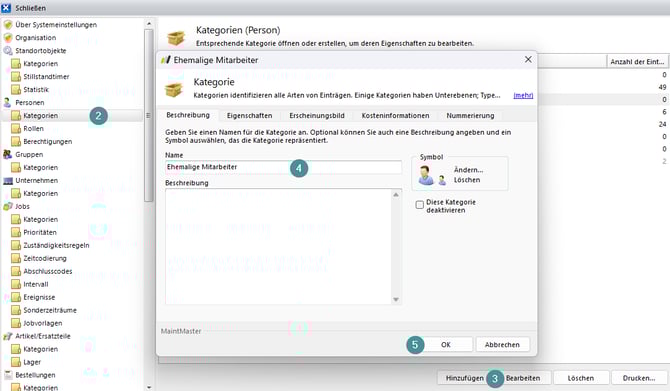The height and width of the screenshot is (391, 670).
Task: Click the blue X Schließen icon
Action: (6, 8)
